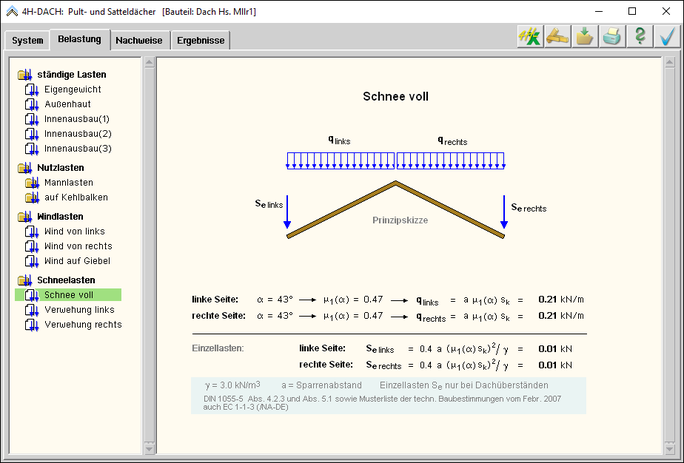Confirm with the blue checkmark icon
684x463 pixels.
pos(666,37)
